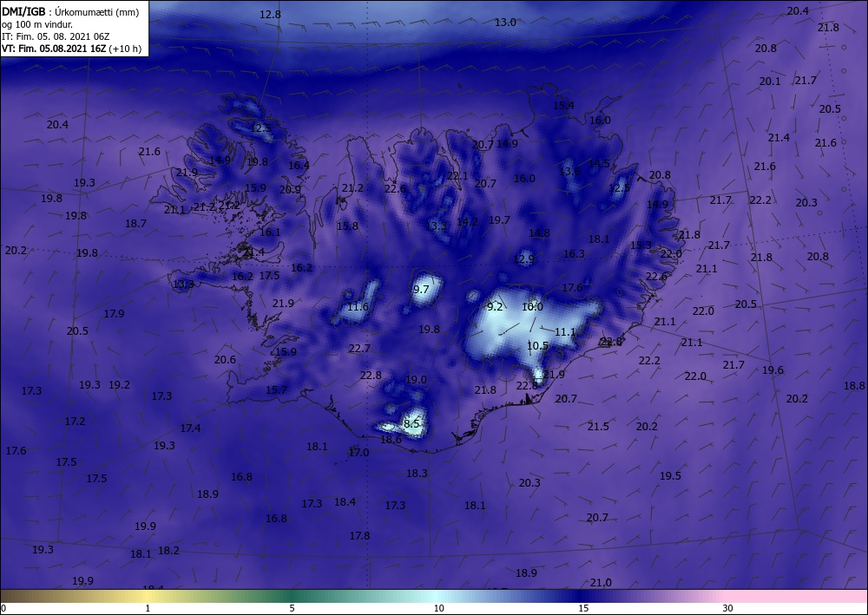Select the 18.8 value at right edge

tap(855, 385)
